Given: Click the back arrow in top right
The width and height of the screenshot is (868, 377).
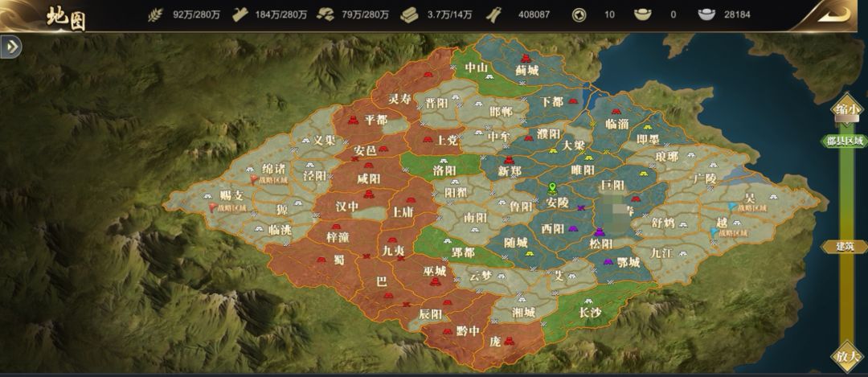Looking at the screenshot, I should [834, 14].
